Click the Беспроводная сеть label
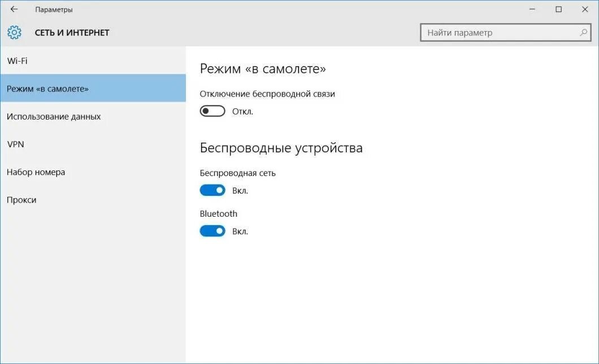This screenshot has height=364, width=599. point(237,173)
